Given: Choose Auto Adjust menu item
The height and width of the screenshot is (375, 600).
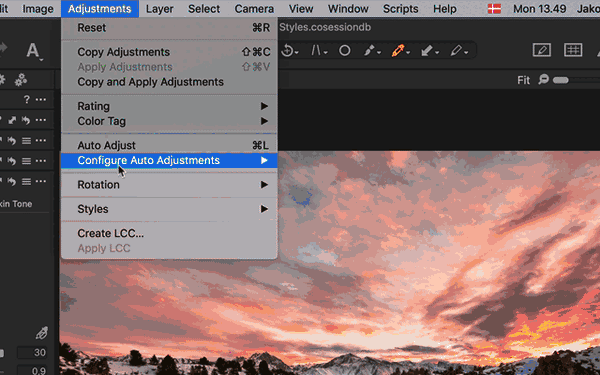Looking at the screenshot, I should tap(169, 145).
